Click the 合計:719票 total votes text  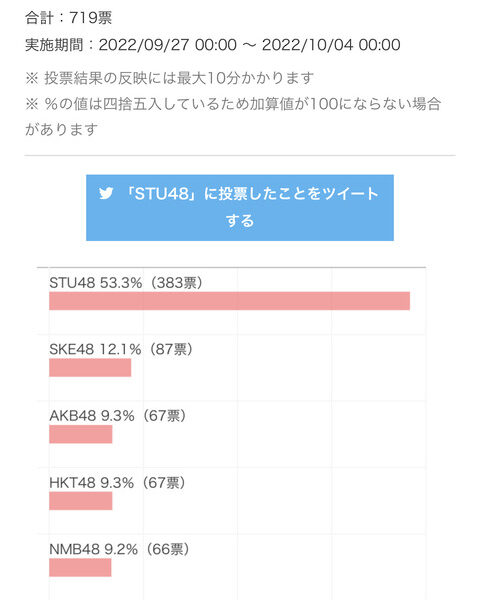(x=69, y=18)
